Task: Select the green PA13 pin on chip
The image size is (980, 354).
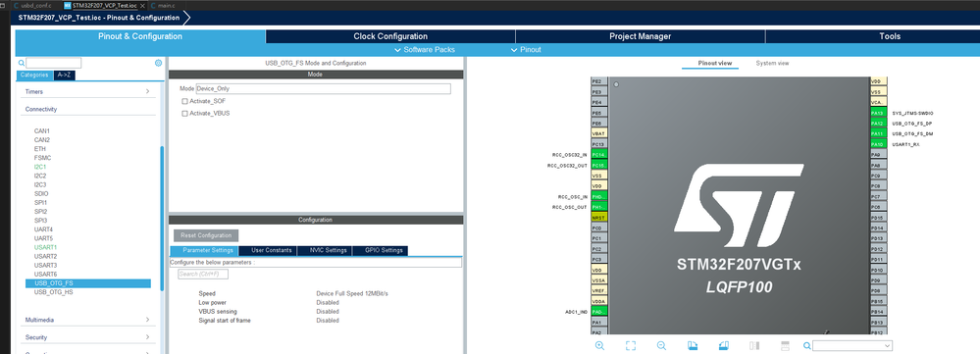Action: (x=878, y=113)
